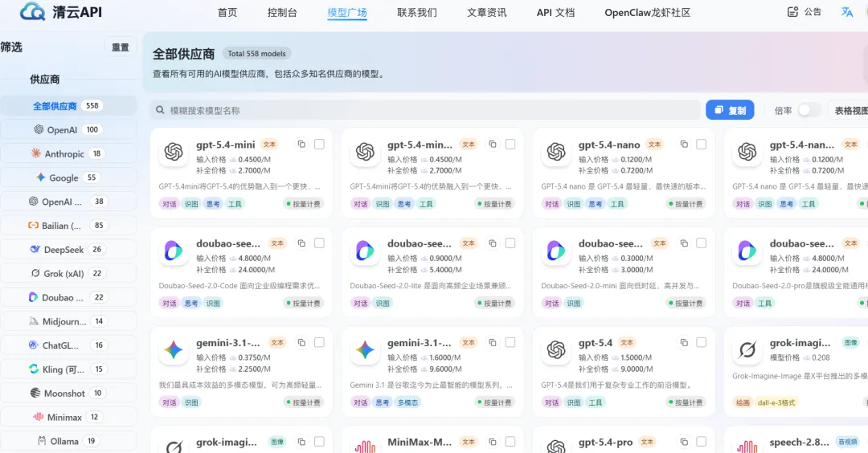Copy name of Doubao-Seed-2.0-Code card

301,243
